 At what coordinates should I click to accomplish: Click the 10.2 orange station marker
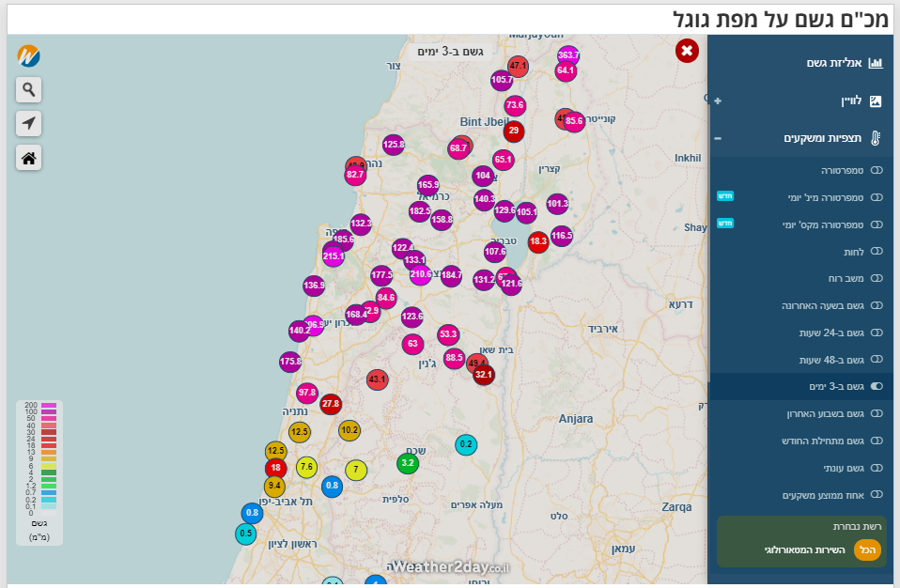[x=349, y=430]
